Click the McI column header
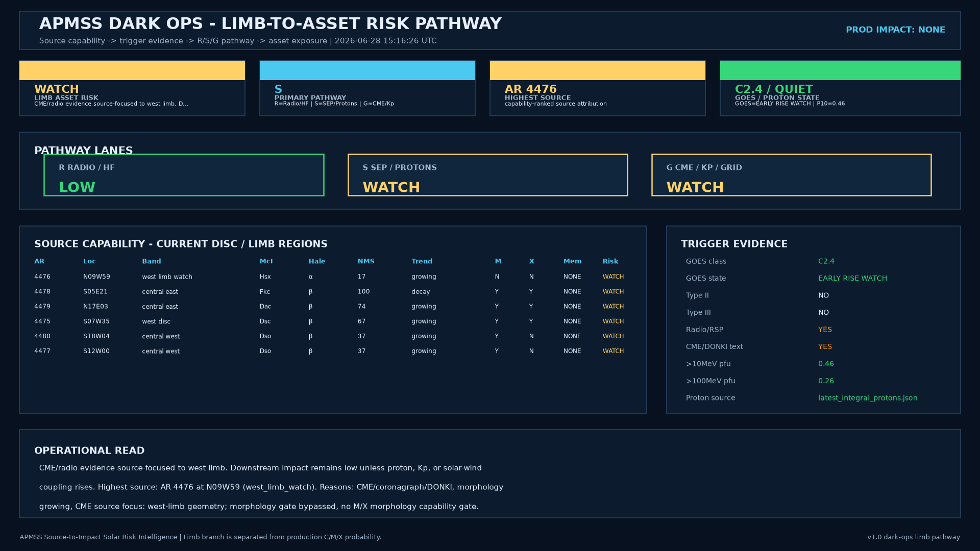This screenshot has width=980, height=551. (266, 261)
